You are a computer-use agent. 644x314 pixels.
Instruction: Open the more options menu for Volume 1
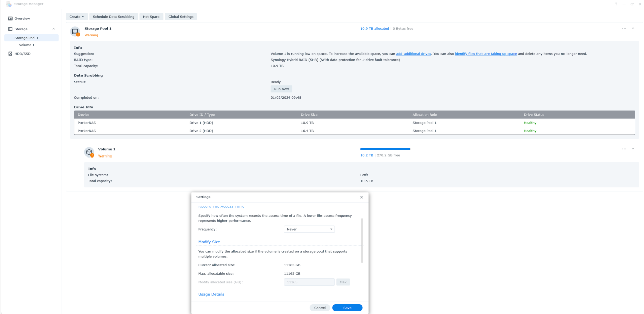point(624,149)
